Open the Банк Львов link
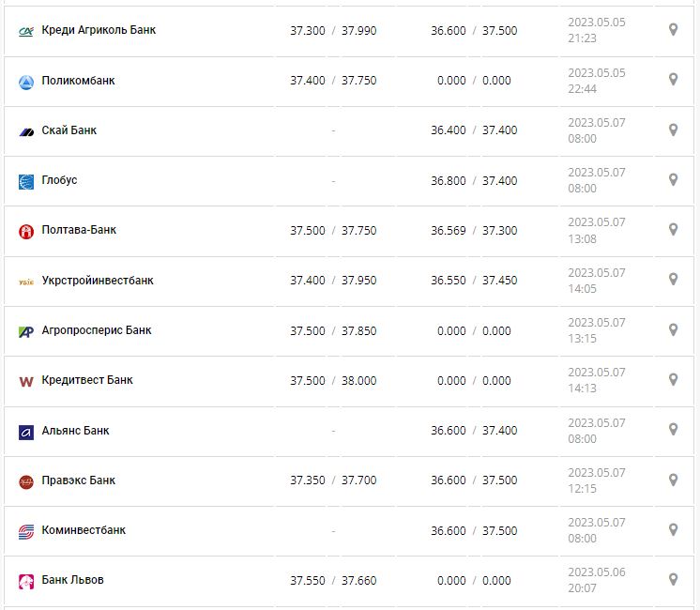The height and width of the screenshot is (610, 700). coord(72,580)
